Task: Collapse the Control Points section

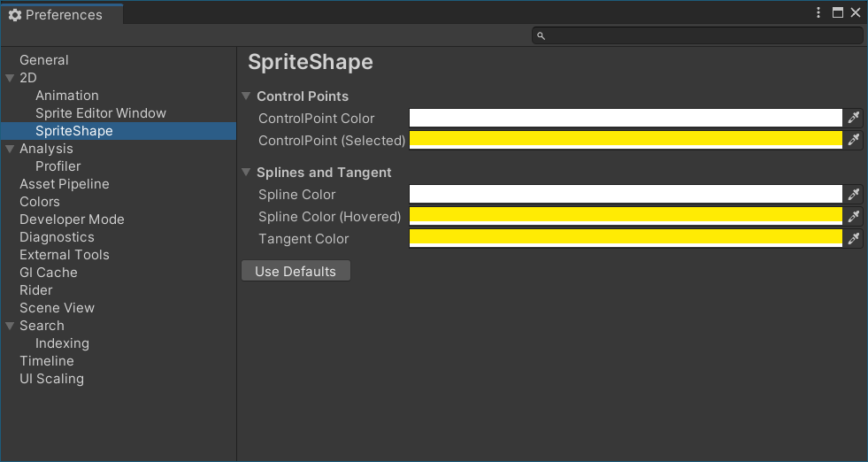Action: click(246, 96)
